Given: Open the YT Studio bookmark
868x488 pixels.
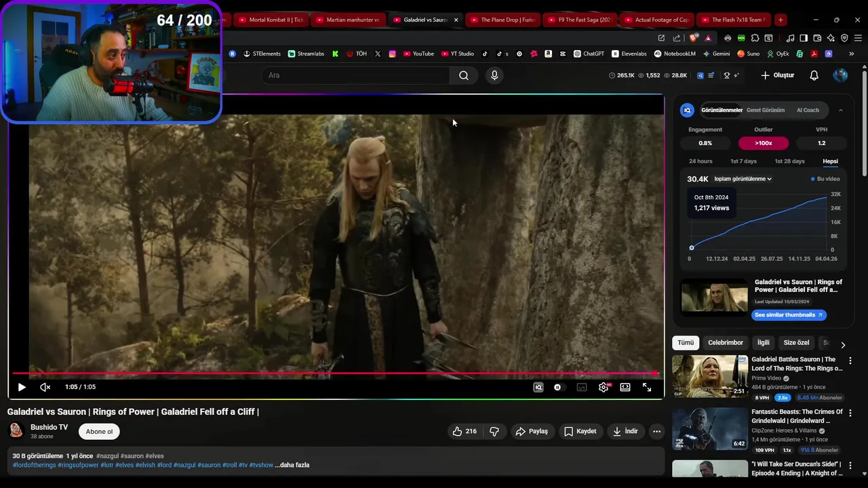Looking at the screenshot, I should click(x=458, y=54).
